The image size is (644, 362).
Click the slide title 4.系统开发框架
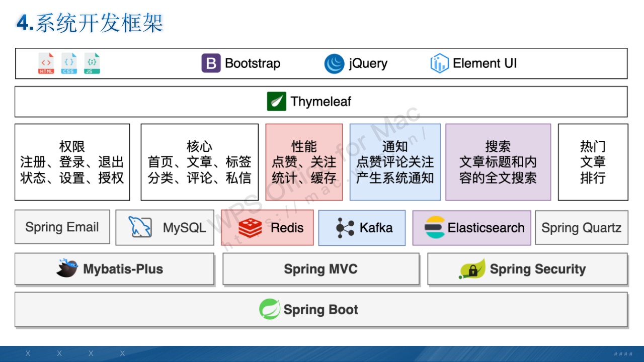coord(90,24)
